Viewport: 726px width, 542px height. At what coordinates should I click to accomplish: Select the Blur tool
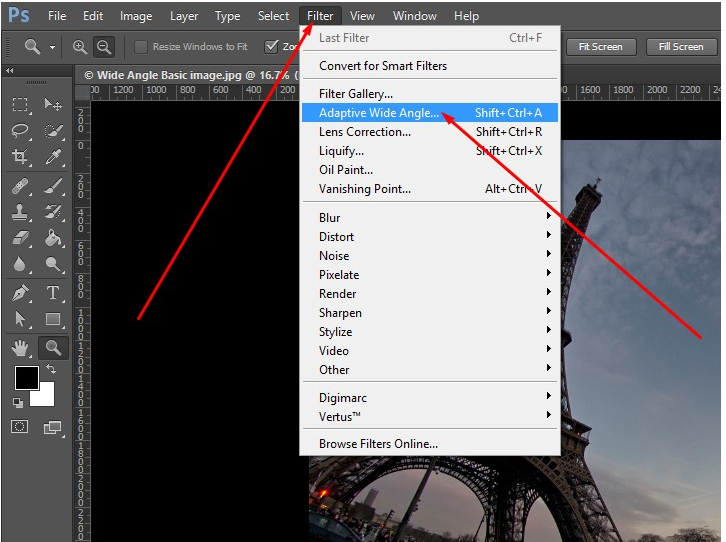tap(20, 264)
